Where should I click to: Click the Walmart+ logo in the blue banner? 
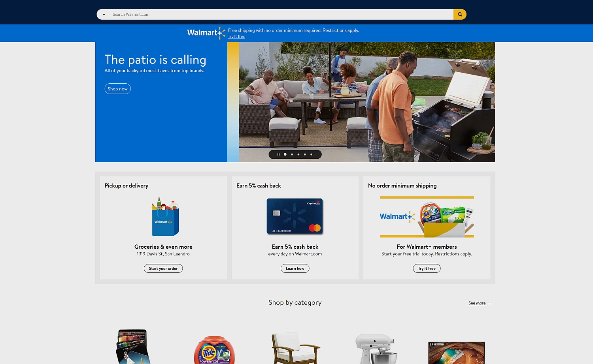click(206, 33)
